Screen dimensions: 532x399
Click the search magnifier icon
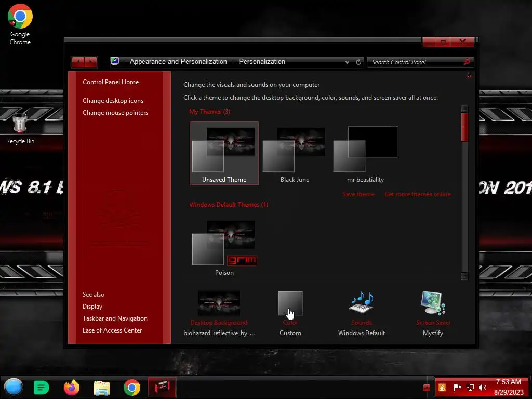click(x=467, y=62)
